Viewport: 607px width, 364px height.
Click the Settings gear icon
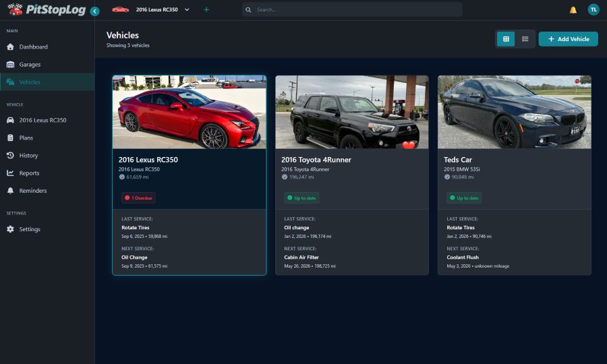[x=10, y=229]
